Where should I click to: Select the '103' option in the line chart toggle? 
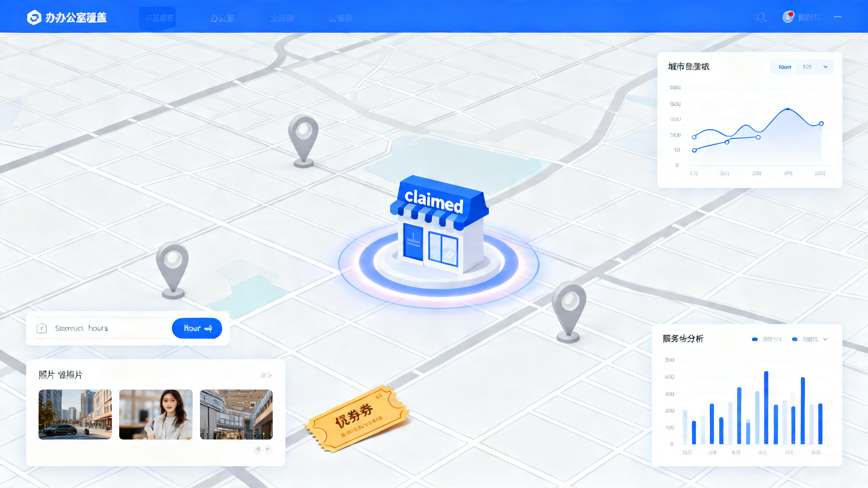click(x=807, y=67)
